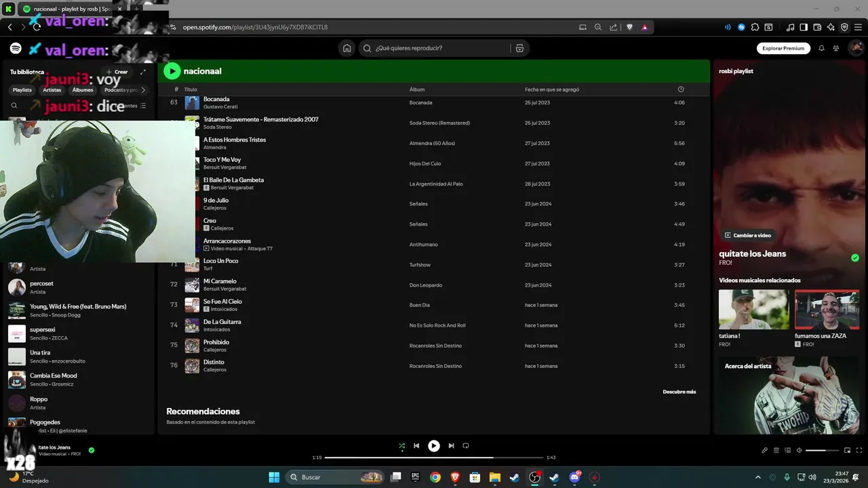This screenshot has height=488, width=868.
Task: Skip to next track
Action: [451, 446]
